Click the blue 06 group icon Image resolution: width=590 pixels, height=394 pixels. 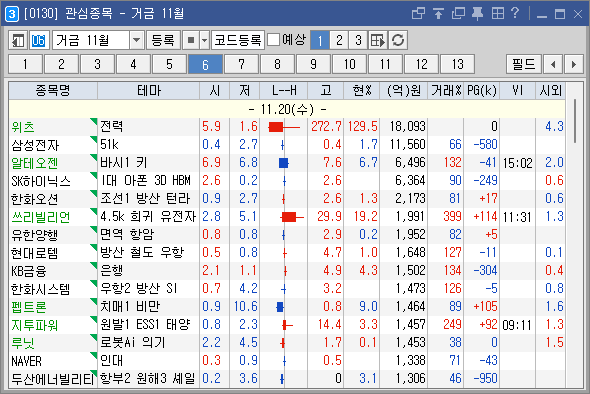[39, 40]
